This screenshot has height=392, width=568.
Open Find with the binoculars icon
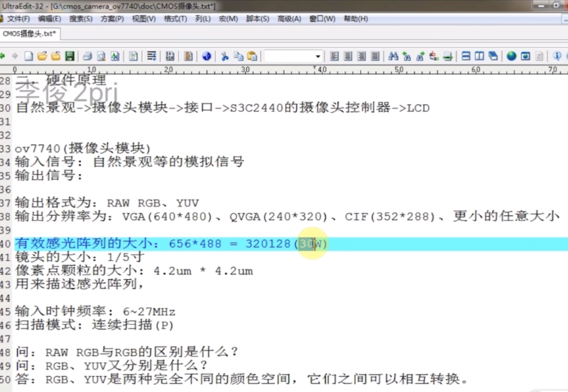tap(393, 56)
